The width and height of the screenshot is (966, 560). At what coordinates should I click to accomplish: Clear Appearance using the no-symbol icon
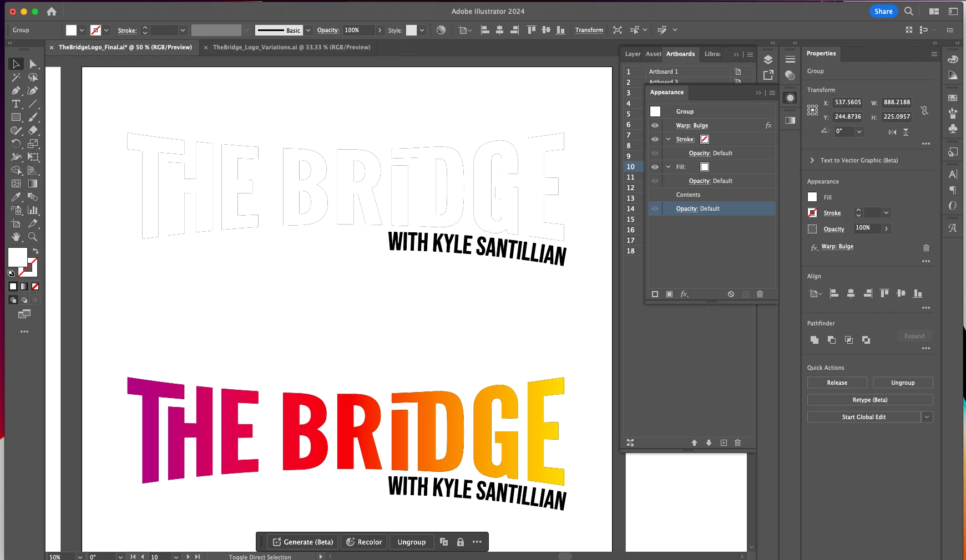731,294
